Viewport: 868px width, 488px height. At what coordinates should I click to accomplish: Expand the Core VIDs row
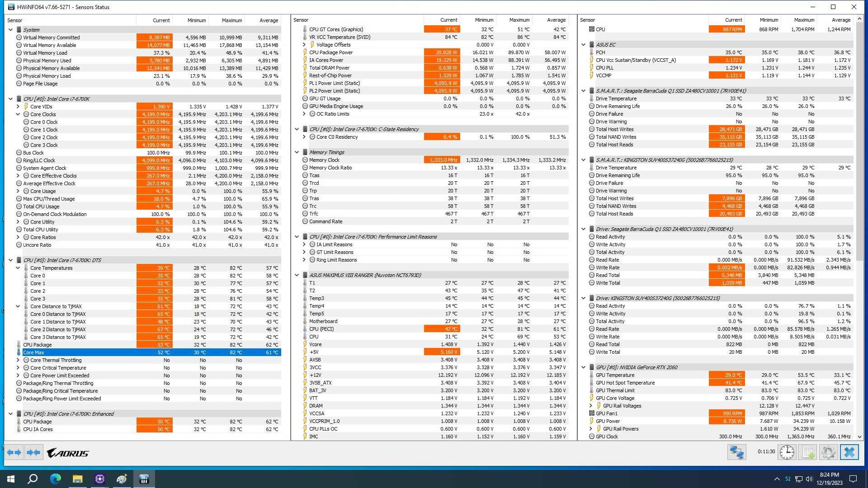point(18,107)
